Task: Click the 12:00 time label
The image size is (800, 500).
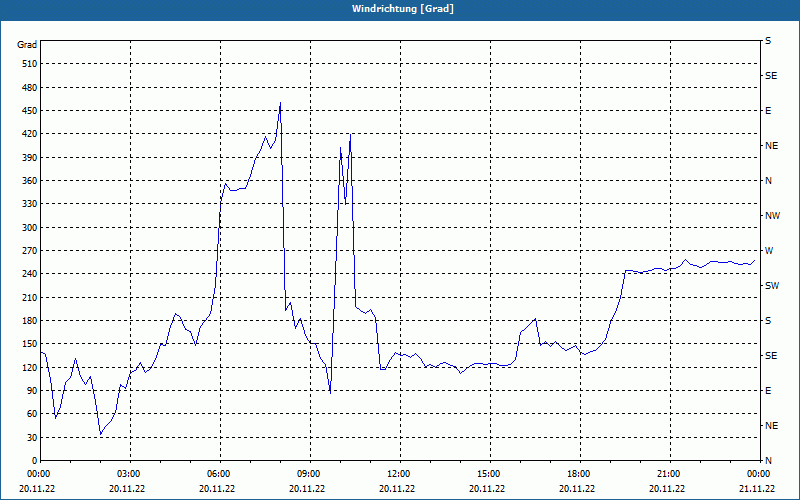Action: [400, 474]
